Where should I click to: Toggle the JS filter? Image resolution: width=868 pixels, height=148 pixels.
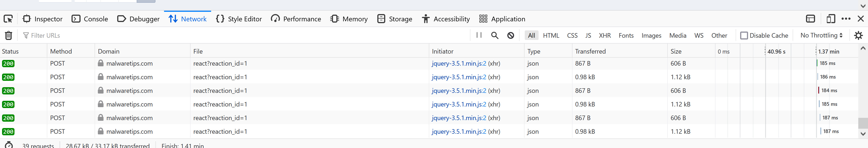[588, 35]
